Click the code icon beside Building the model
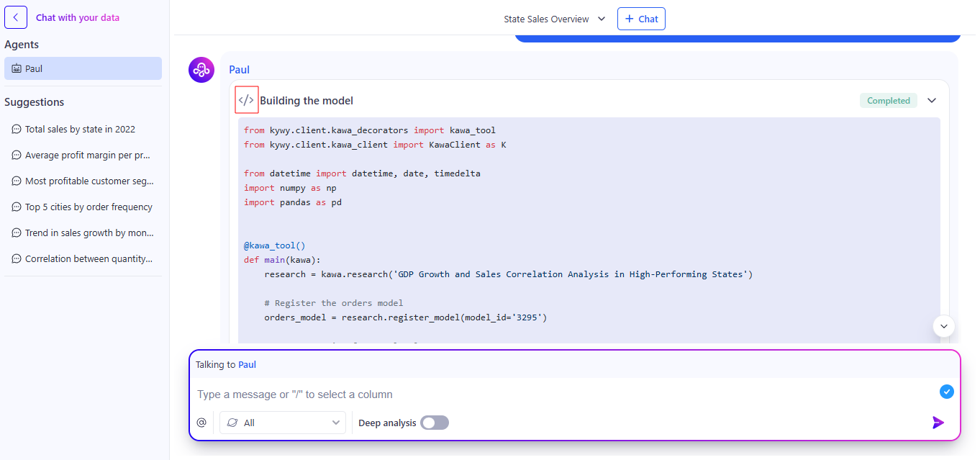980x460 pixels. [x=246, y=100]
